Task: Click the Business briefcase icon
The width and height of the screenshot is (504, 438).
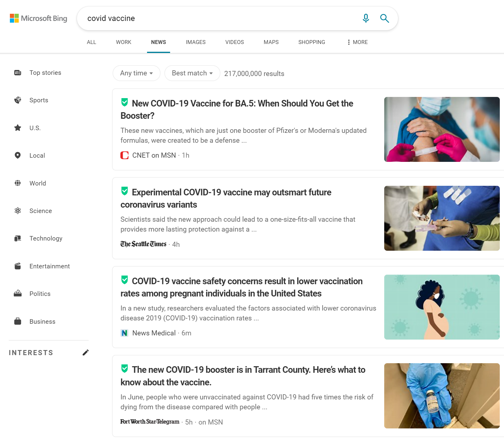Action: point(18,321)
